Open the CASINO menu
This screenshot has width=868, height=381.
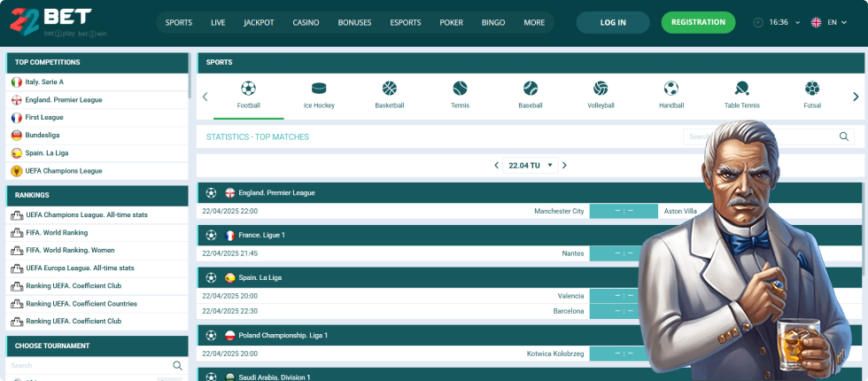[x=306, y=23]
